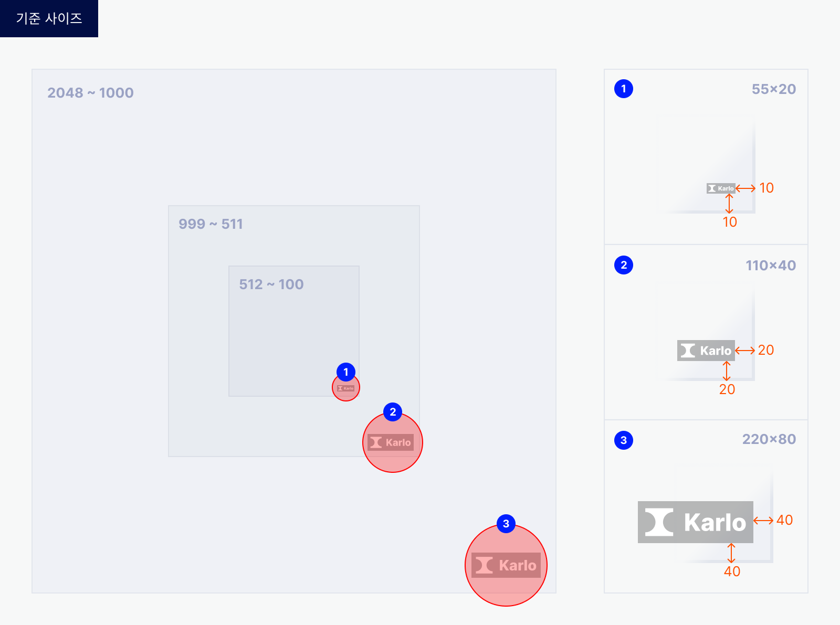
Task: Click the 110×40 dimension text
Action: tap(771, 266)
